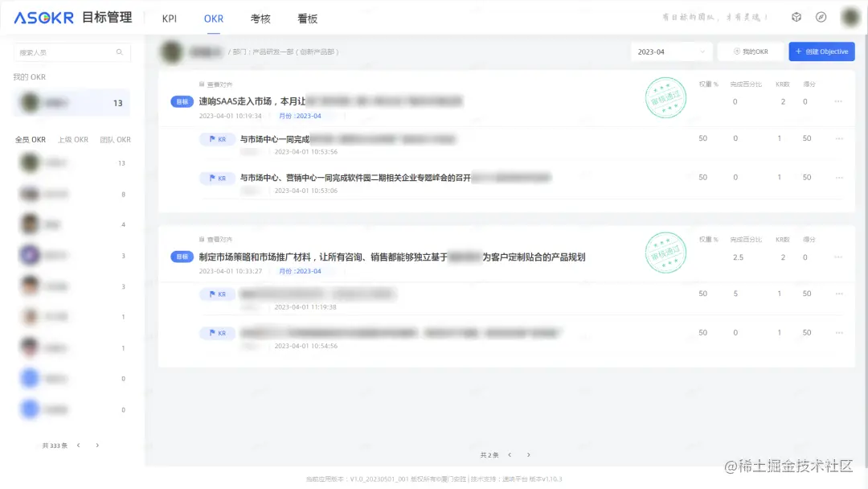Viewport: 868px width, 489px height.
Task: Click KR flag tag dated 11:19:38
Action: (217, 294)
